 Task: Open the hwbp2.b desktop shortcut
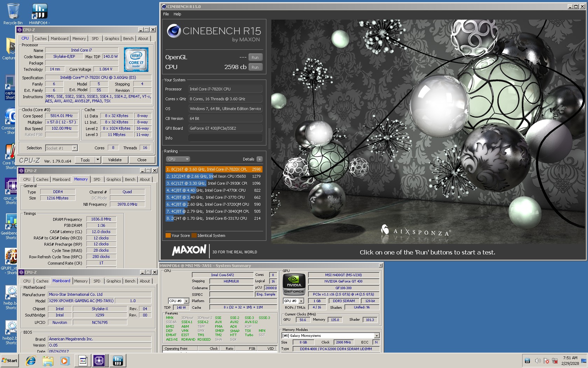point(10,332)
